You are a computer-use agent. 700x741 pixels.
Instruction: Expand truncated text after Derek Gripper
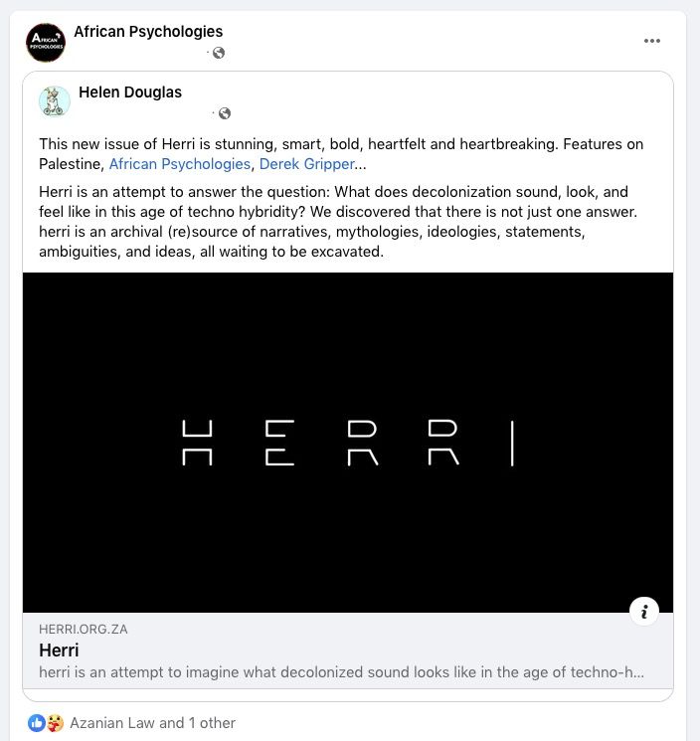(361, 164)
